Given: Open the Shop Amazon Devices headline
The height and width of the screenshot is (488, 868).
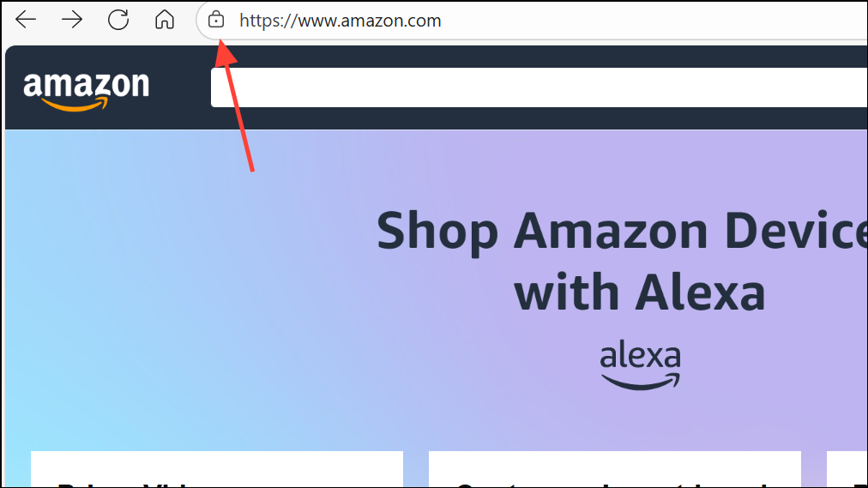Looking at the screenshot, I should pyautogui.click(x=622, y=231).
